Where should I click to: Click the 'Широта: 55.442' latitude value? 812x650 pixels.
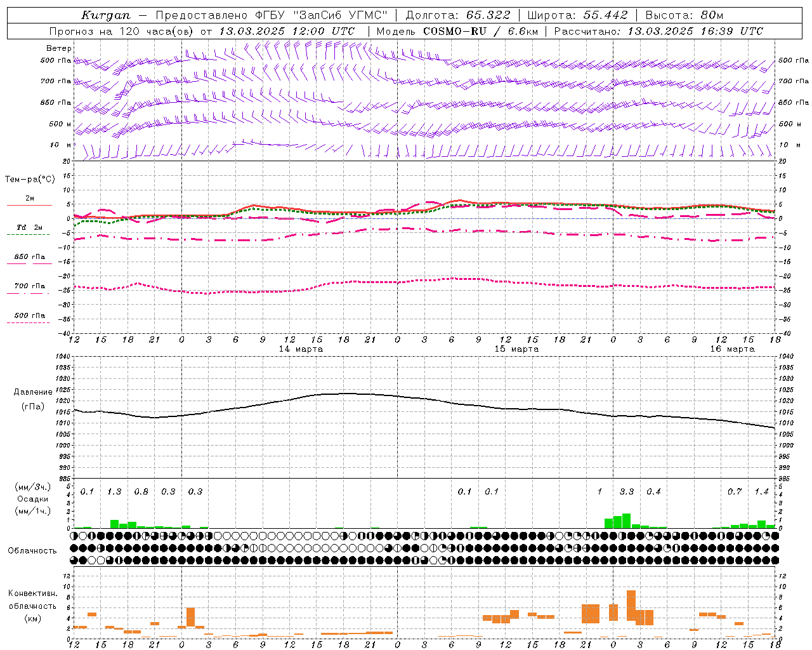pos(578,15)
